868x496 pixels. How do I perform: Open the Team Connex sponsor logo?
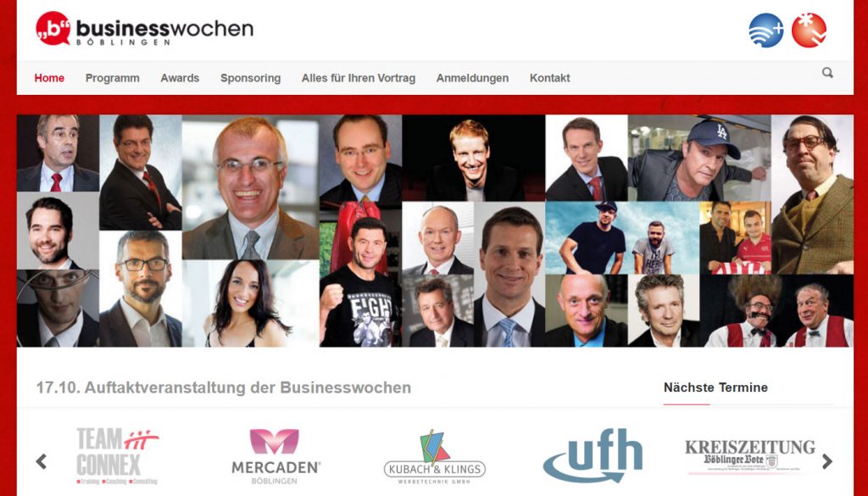117,456
